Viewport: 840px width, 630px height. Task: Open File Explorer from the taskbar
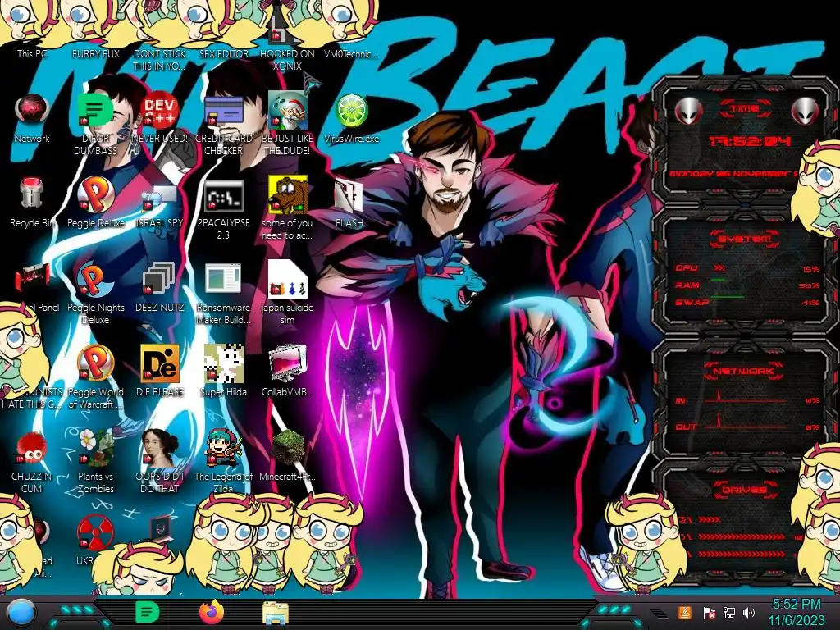click(x=276, y=613)
